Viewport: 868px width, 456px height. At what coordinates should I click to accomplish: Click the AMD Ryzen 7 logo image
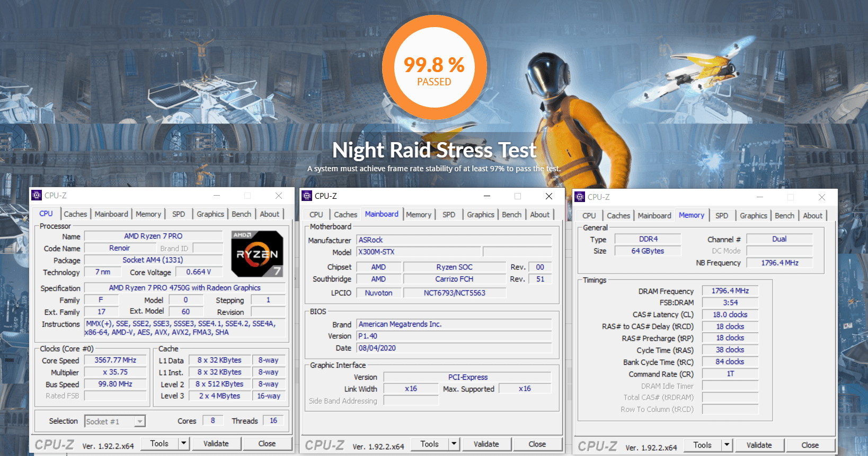pos(257,254)
